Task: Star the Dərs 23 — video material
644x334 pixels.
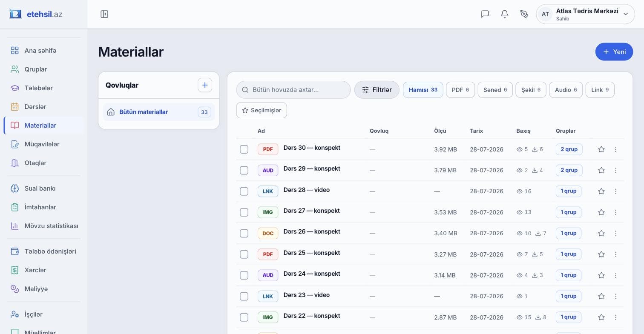Action: point(601,296)
